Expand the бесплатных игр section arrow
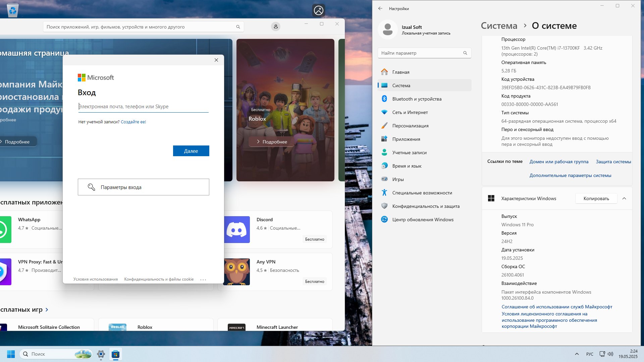Image resolution: width=644 pixels, height=362 pixels. 47,310
